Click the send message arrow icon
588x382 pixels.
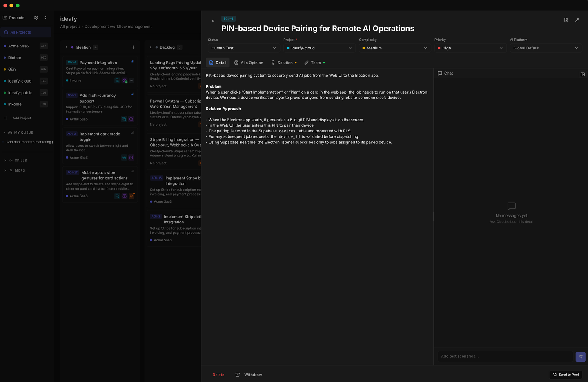[580, 357]
